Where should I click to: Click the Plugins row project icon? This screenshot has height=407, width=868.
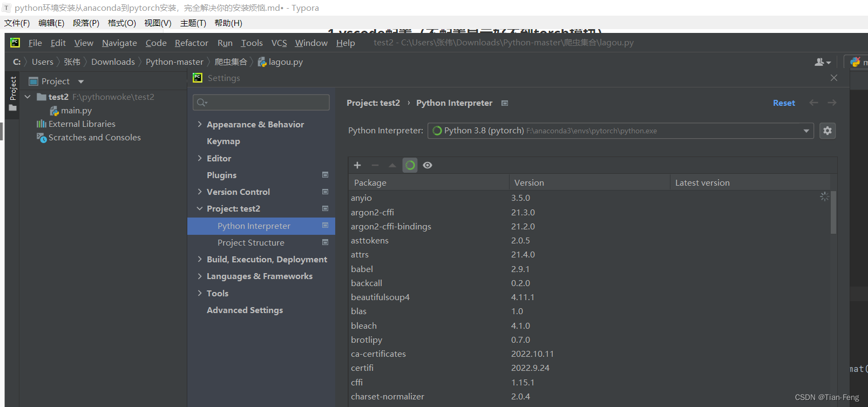pyautogui.click(x=325, y=175)
